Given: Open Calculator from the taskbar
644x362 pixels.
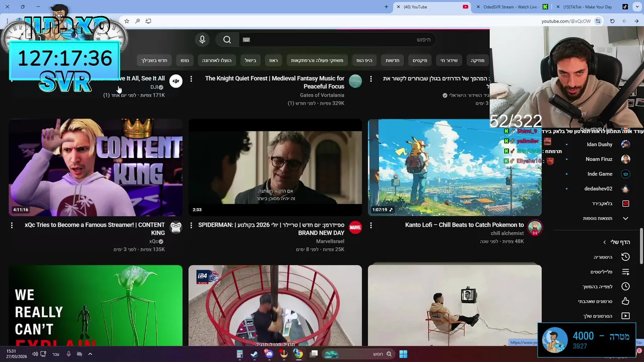Looking at the screenshot, I should (240, 354).
